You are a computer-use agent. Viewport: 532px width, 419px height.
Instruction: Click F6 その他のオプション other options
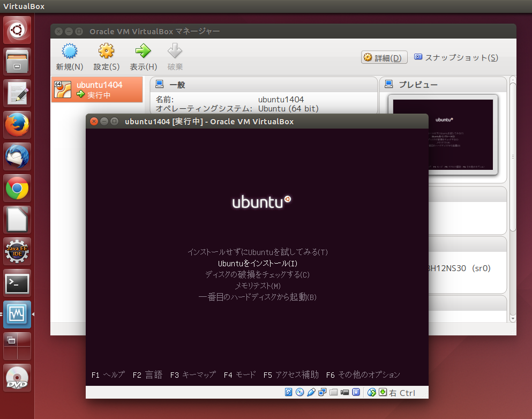(x=363, y=375)
